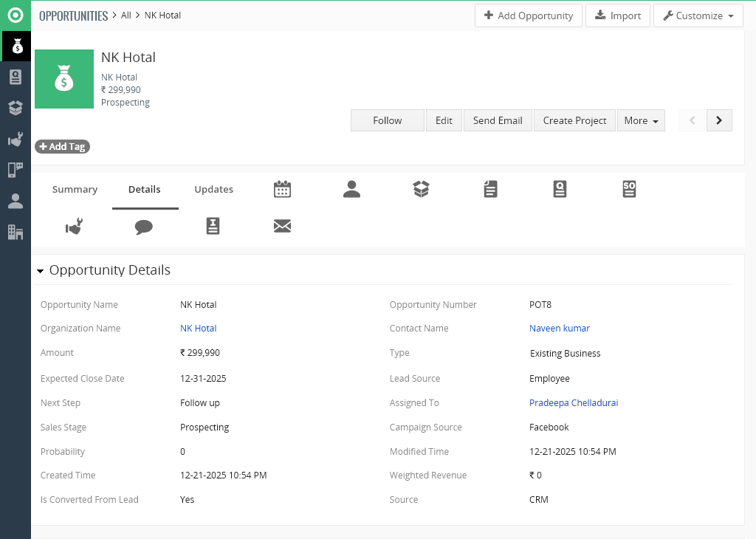Open the Documents page tab icon
Image resolution: width=756 pixels, height=539 pixels.
490,189
